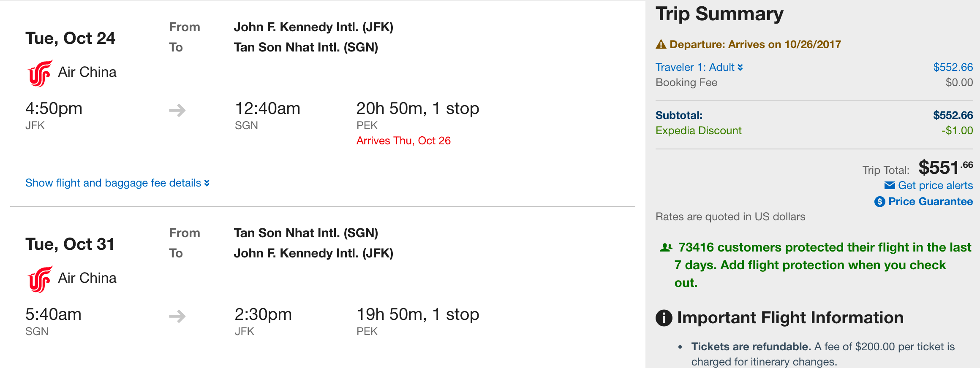This screenshot has width=980, height=368.
Task: Open the Price Guarantee link
Action: 930,202
